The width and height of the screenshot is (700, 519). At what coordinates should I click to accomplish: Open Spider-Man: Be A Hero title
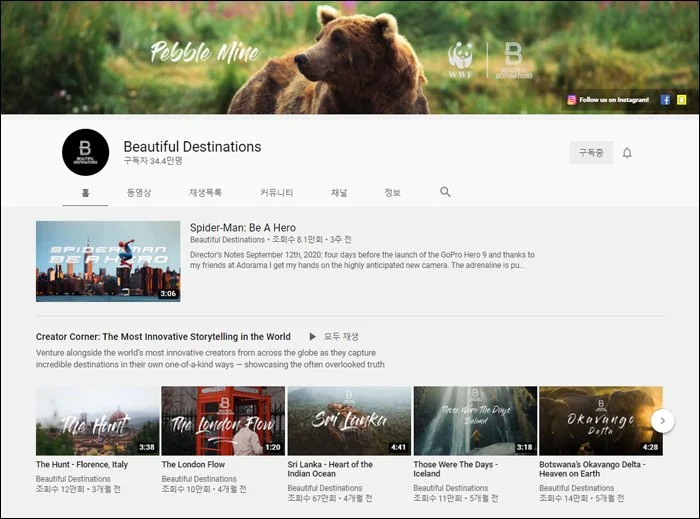pos(243,228)
